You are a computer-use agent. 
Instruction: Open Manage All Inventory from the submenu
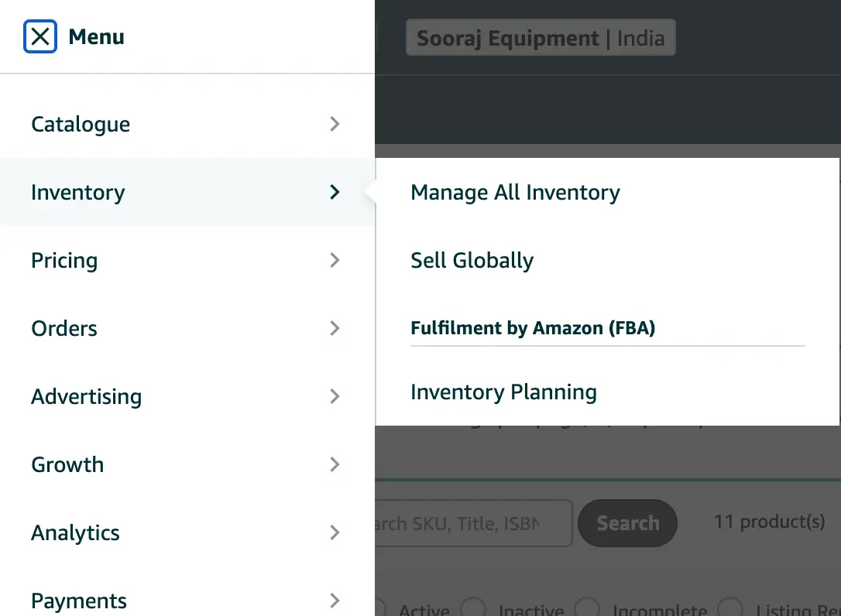tap(515, 193)
